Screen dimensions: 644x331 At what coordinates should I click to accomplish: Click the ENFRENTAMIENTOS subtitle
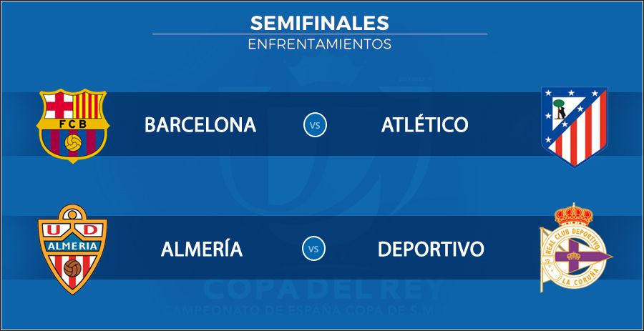pos(320,44)
